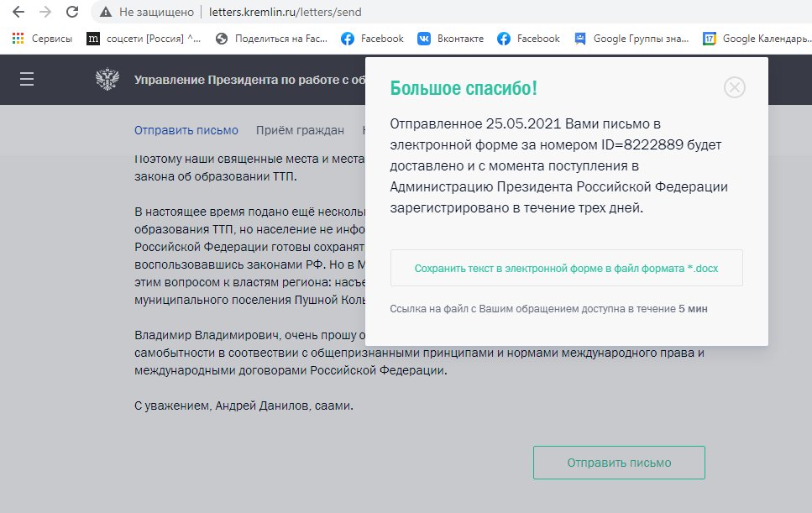Click the letters.kremlin.ru address bar

coord(420,13)
